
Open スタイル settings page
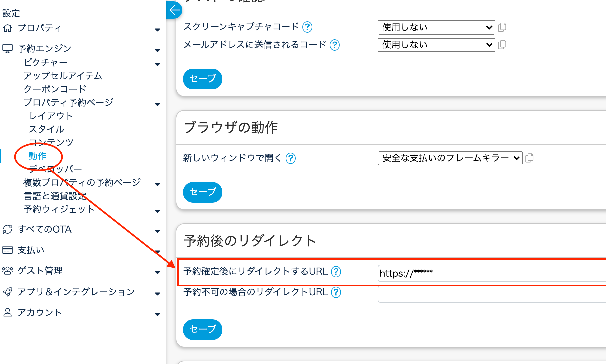coord(46,129)
